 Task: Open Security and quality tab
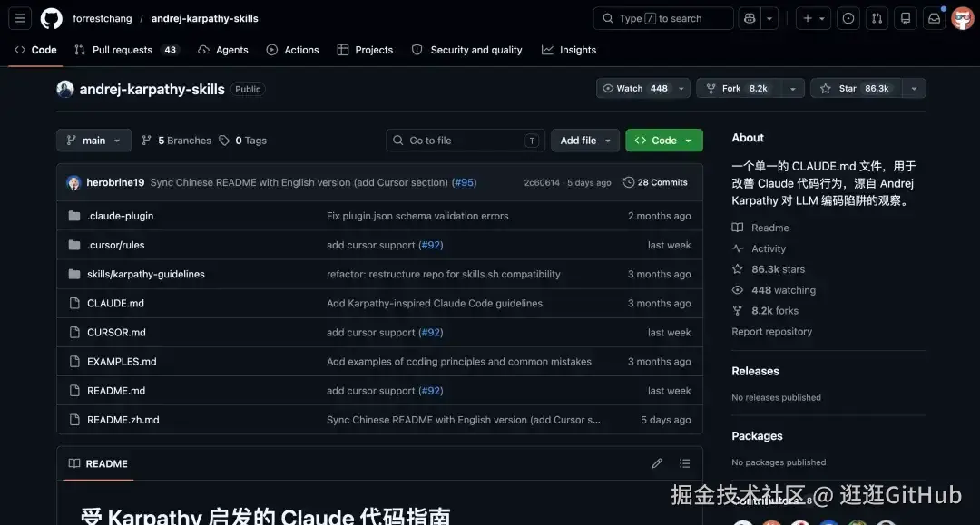point(467,50)
